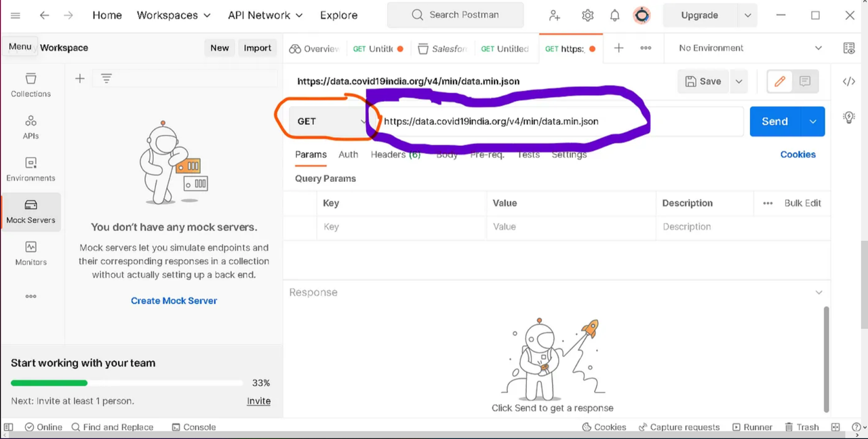Open Find and Replace in status bar
The image size is (868, 439).
tap(112, 427)
